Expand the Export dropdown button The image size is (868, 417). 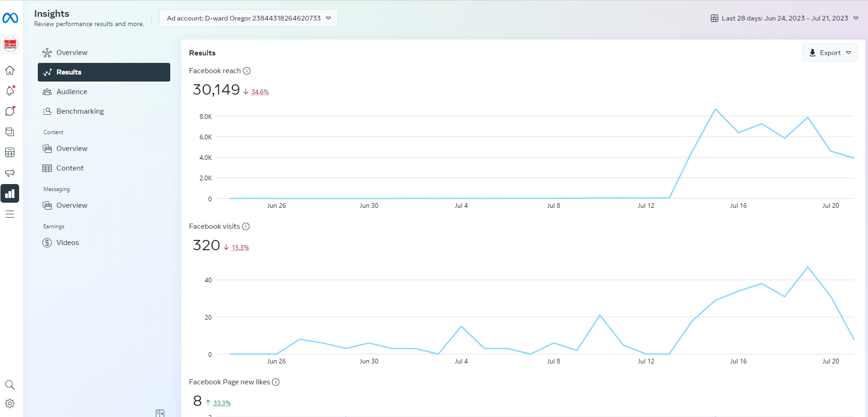point(830,53)
